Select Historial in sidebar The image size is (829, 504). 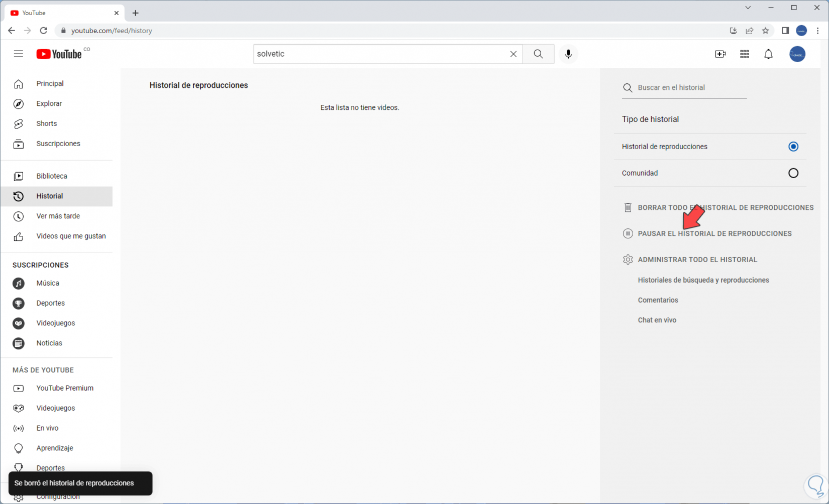57,196
